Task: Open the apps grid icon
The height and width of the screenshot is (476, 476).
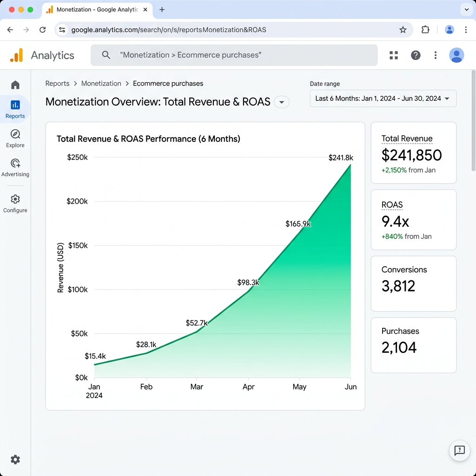Action: (394, 55)
